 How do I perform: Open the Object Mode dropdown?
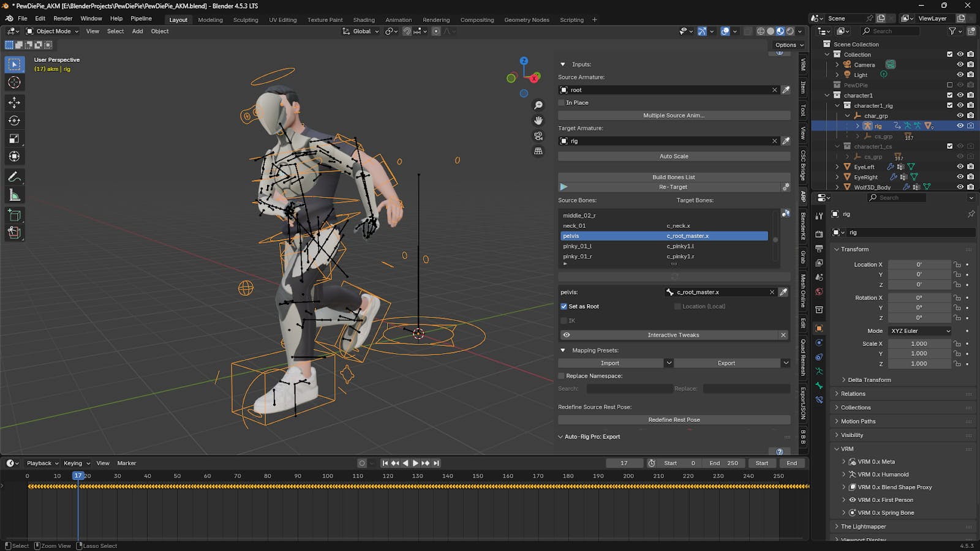pyautogui.click(x=53, y=31)
